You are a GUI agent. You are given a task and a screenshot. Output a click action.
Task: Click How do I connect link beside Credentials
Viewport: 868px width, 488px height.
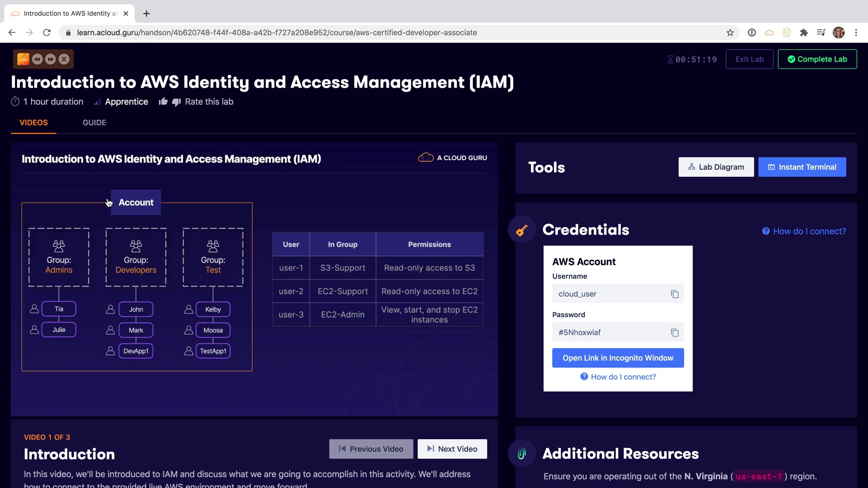[804, 231]
